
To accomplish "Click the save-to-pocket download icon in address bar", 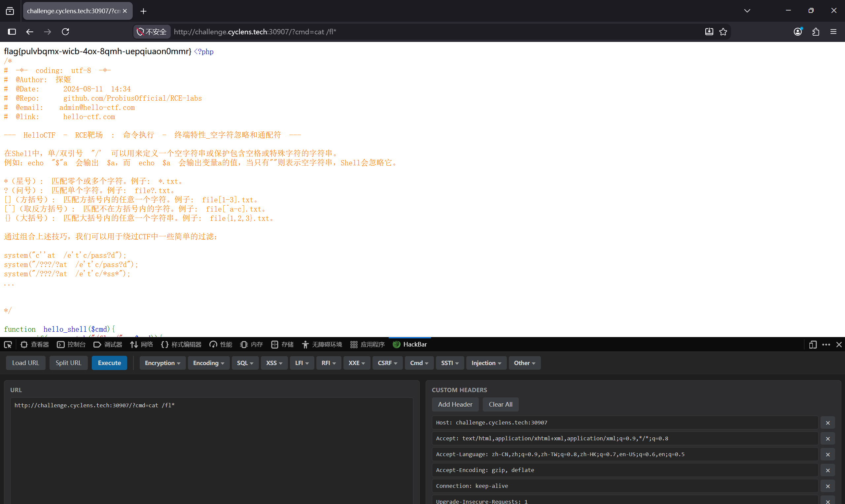I will (709, 32).
